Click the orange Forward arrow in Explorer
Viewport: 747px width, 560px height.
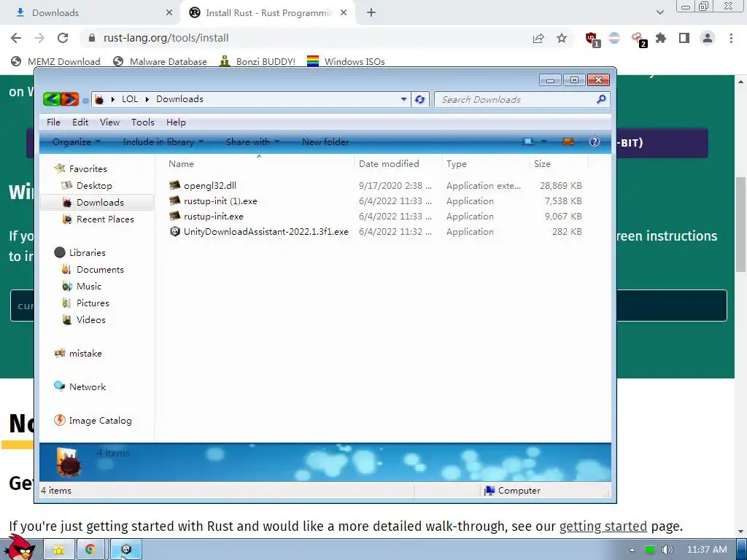pyautogui.click(x=70, y=99)
